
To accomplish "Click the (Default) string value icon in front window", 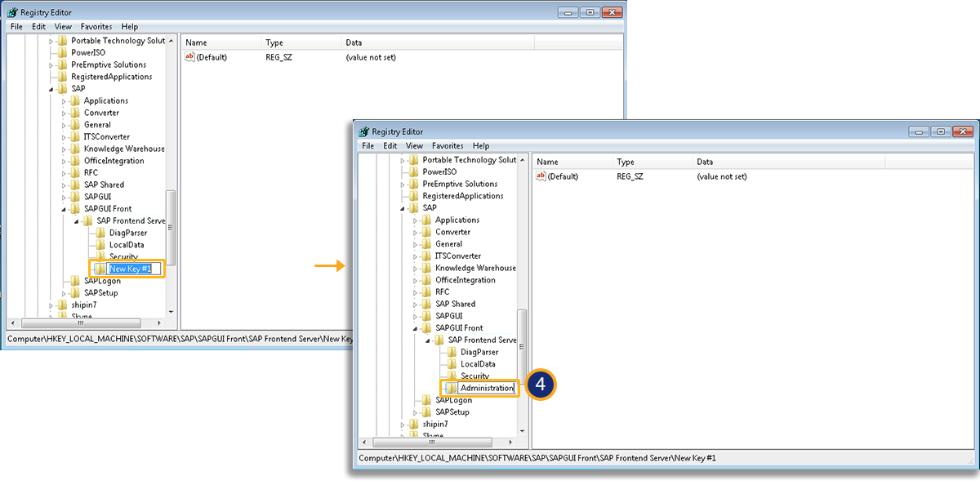I will (541, 176).
